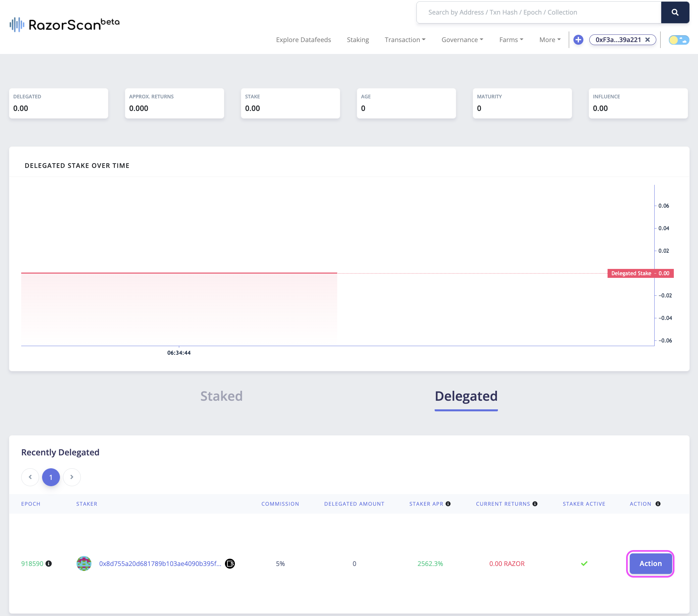Viewport: 698px width, 616px height.
Task: Switch to the Staked tab
Action: [x=221, y=396]
